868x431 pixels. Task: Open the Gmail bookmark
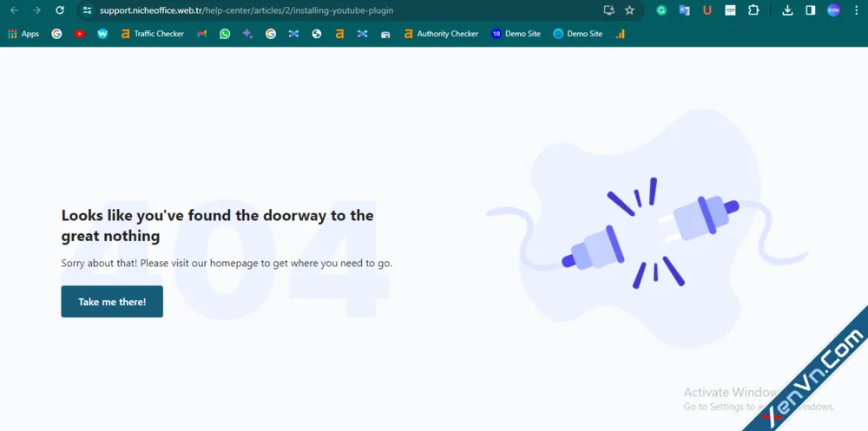click(202, 34)
